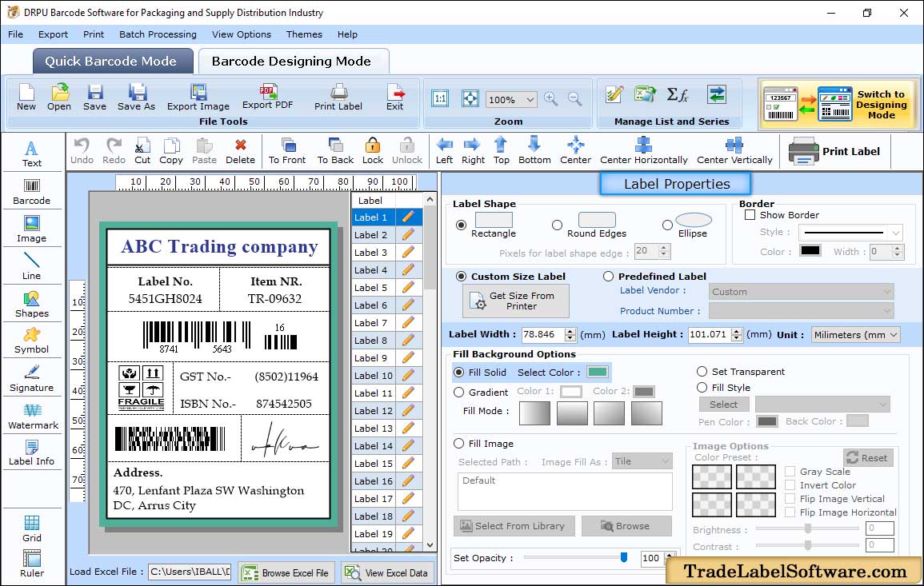
Task: Click the Fill Solid color swatch
Action: click(x=597, y=373)
